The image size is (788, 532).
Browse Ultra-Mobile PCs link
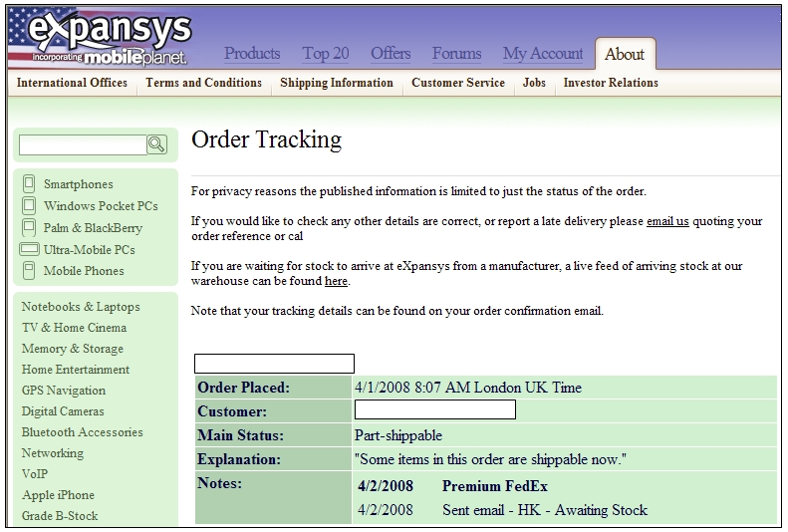tap(90, 250)
